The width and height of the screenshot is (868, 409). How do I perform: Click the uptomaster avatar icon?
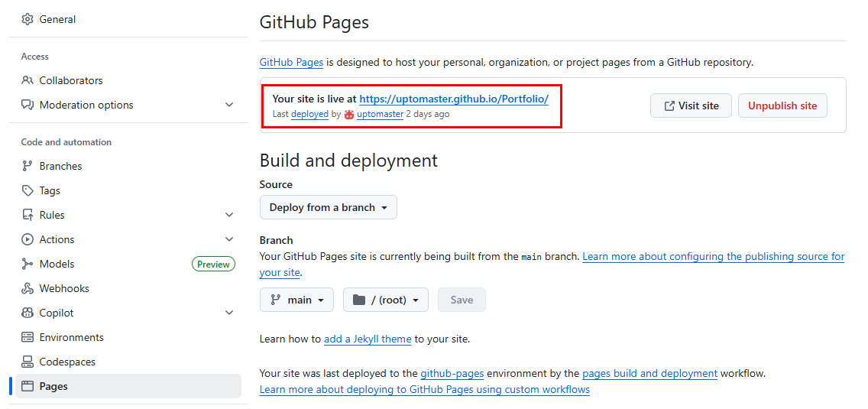pos(349,114)
